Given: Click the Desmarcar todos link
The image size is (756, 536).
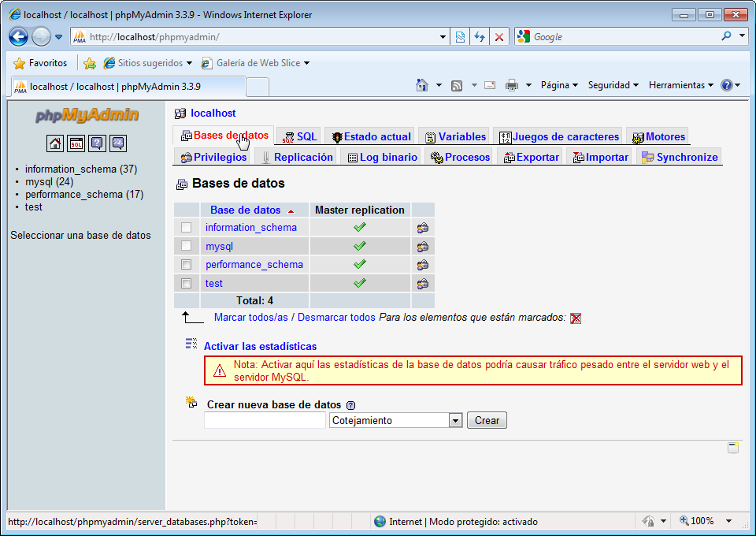Looking at the screenshot, I should click(x=336, y=318).
